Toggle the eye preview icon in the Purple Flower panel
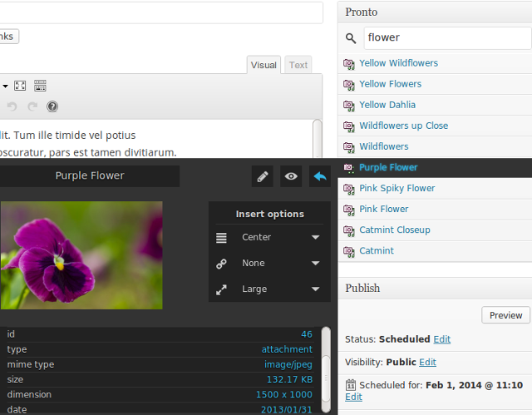 coord(291,176)
